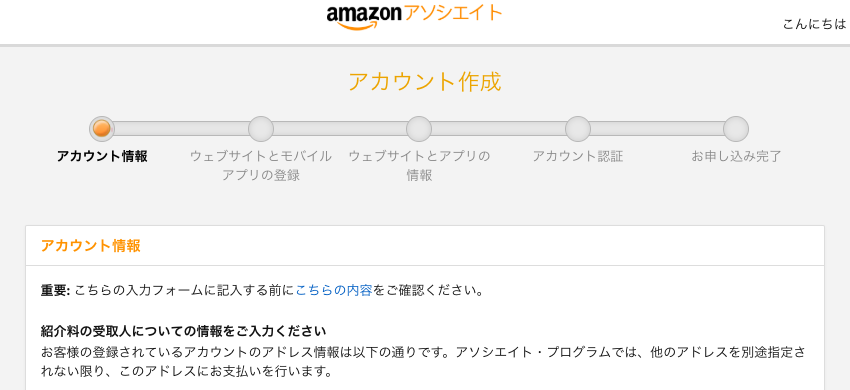Click the paragraph starting お客様の登録されている

tap(423, 362)
